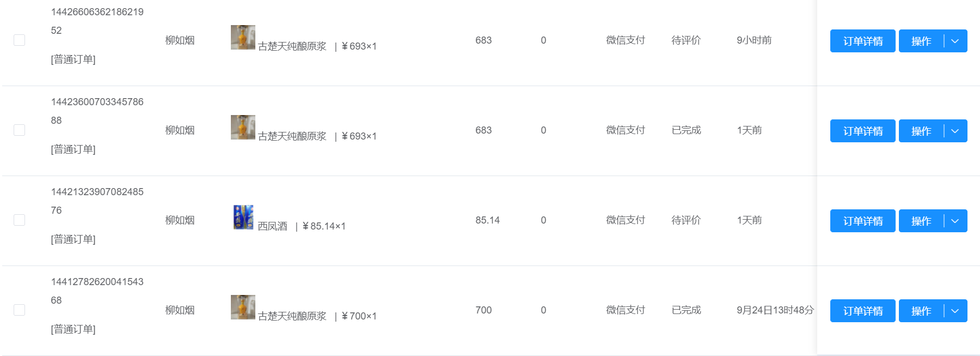The image size is (980, 356).
Task: Open product image for order ending 88
Action: click(x=243, y=127)
